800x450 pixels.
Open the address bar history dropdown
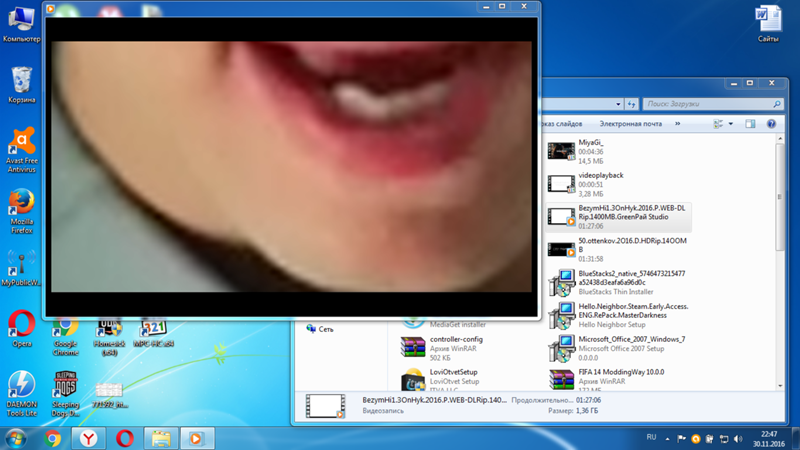click(618, 104)
